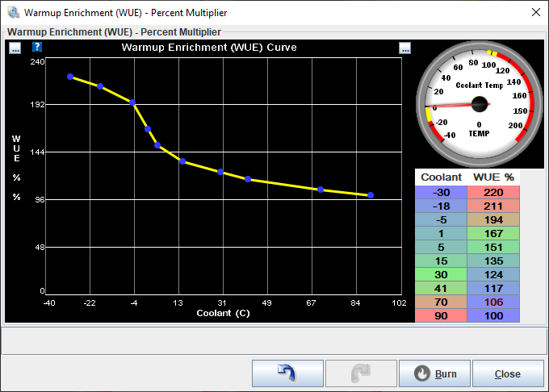Select WUE % cell 194
The width and height of the screenshot is (549, 392).
[x=493, y=219]
